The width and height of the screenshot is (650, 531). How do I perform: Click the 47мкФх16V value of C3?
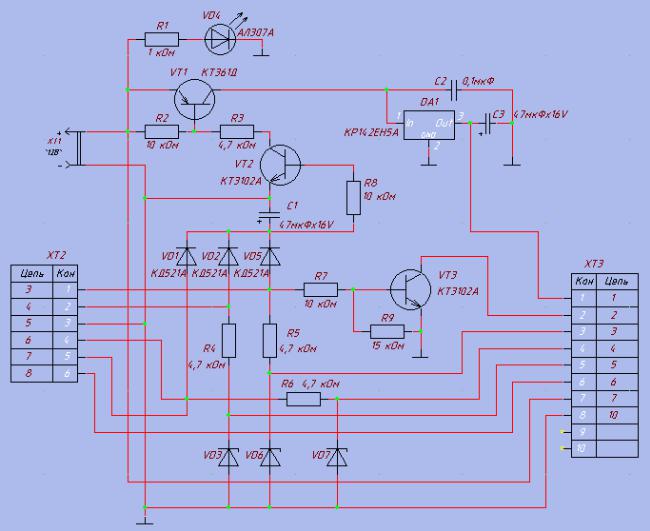pos(541,114)
